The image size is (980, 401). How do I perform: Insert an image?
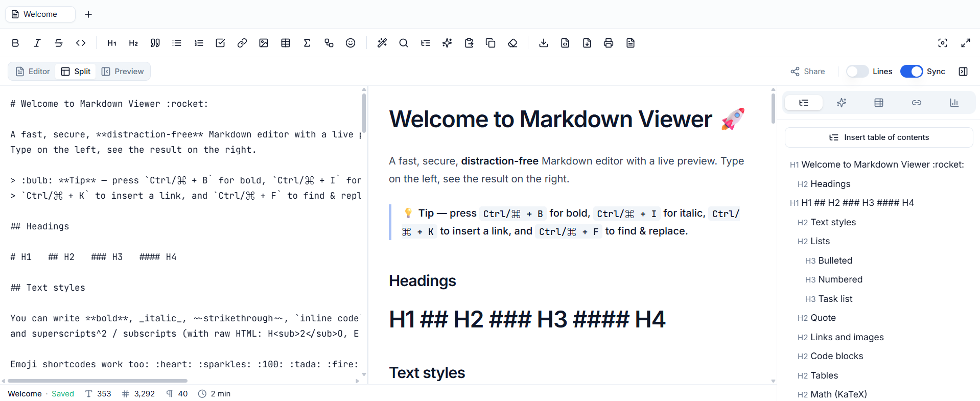pos(264,43)
